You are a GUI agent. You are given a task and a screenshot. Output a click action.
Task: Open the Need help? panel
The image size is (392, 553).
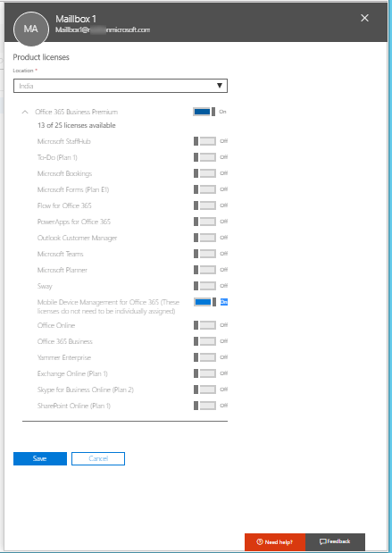point(275,541)
